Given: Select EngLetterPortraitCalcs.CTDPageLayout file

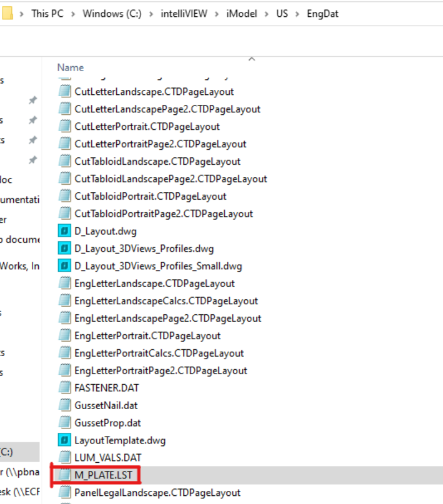Looking at the screenshot, I should pos(158,353).
